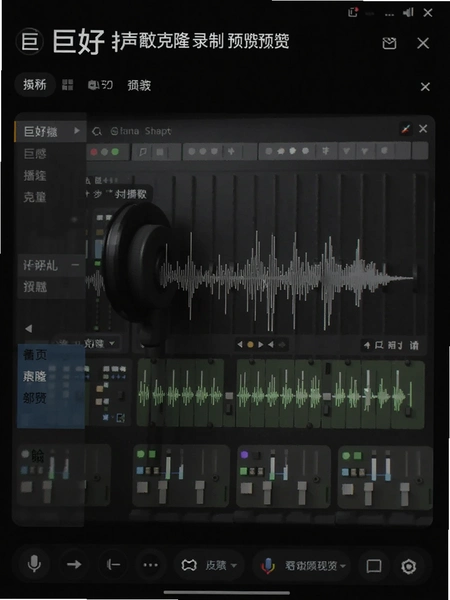Toggle green square on second mixer channel
The image size is (450, 600).
click(x=152, y=454)
